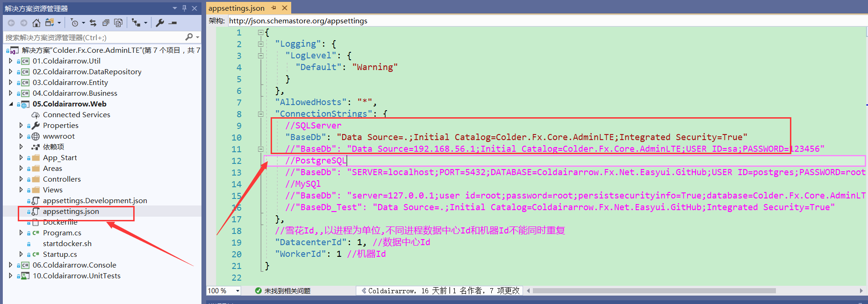Click the Coldairarrow author history link
Screen dimensions: 868x304
[391, 291]
